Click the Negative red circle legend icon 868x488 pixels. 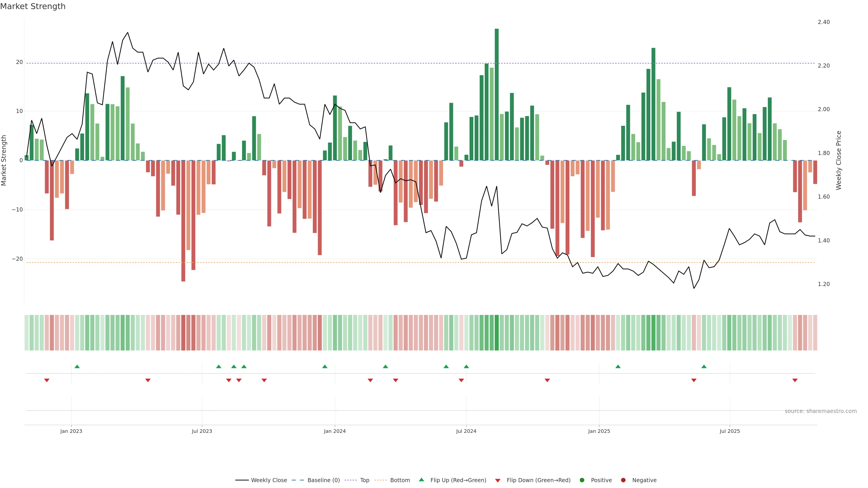623,480
